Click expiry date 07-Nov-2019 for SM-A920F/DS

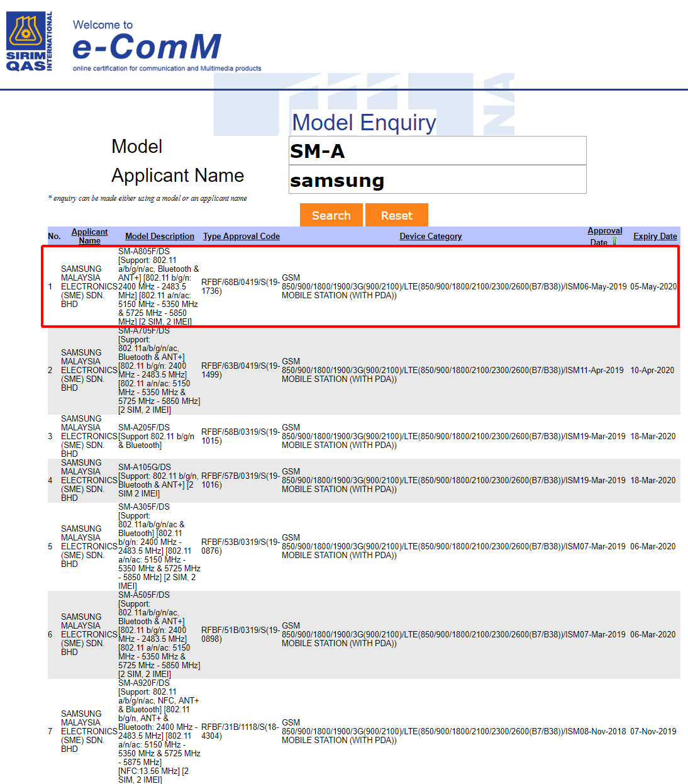653,731
